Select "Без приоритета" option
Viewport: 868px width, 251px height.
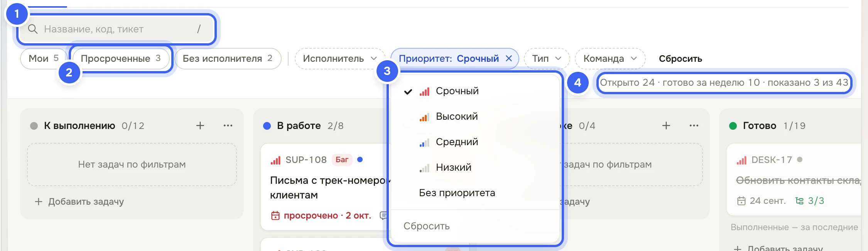475,193
